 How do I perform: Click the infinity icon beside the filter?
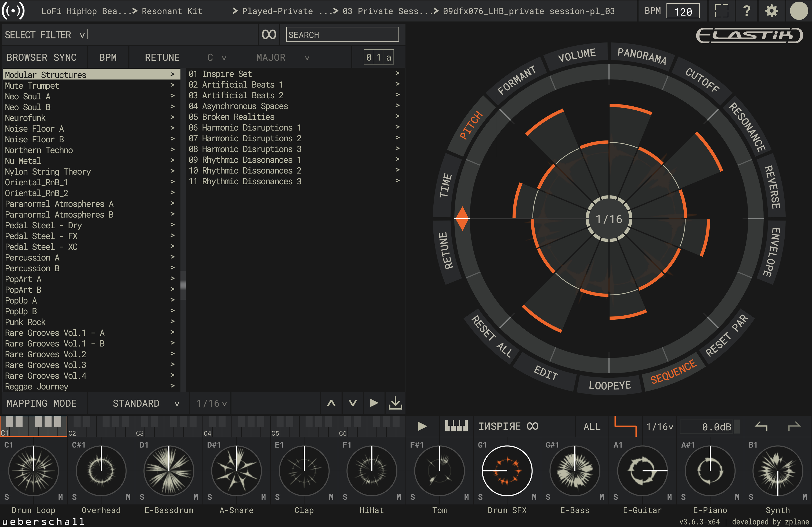269,34
